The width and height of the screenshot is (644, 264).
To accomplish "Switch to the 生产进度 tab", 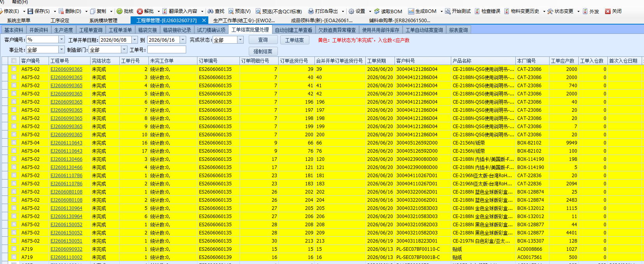I will [x=63, y=30].
